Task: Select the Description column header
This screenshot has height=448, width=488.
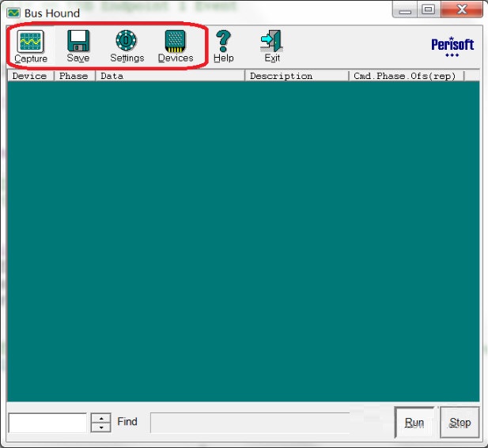Action: [297, 76]
